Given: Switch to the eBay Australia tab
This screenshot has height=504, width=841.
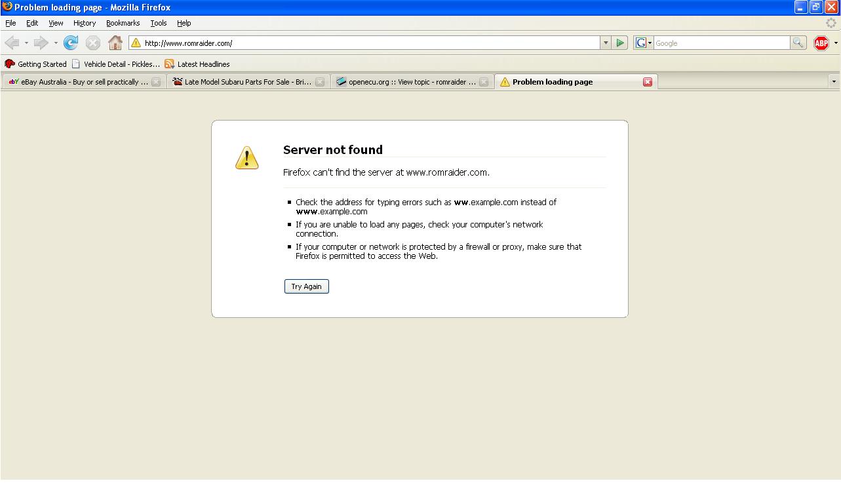Looking at the screenshot, I should click(84, 82).
